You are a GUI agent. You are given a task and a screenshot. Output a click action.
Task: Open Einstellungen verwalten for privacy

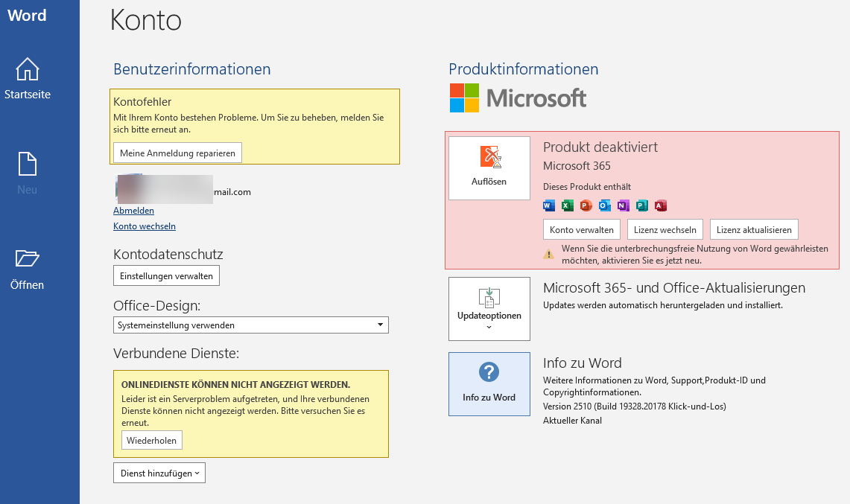(x=166, y=276)
